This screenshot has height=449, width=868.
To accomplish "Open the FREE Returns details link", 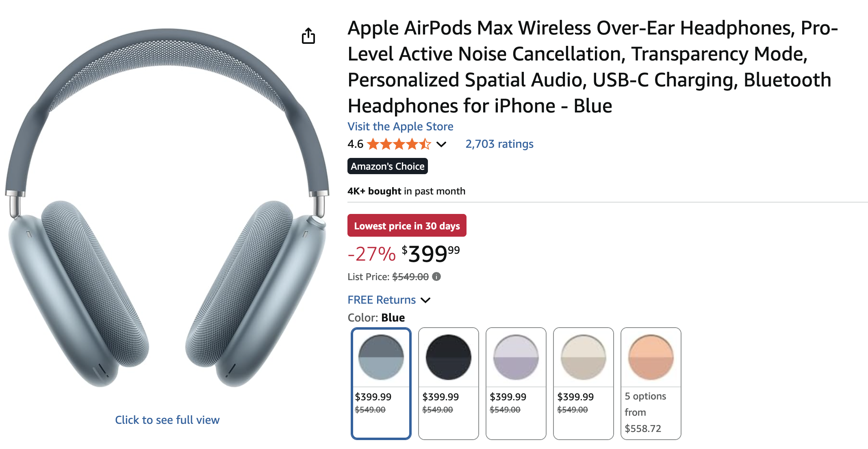I will [x=381, y=300].
